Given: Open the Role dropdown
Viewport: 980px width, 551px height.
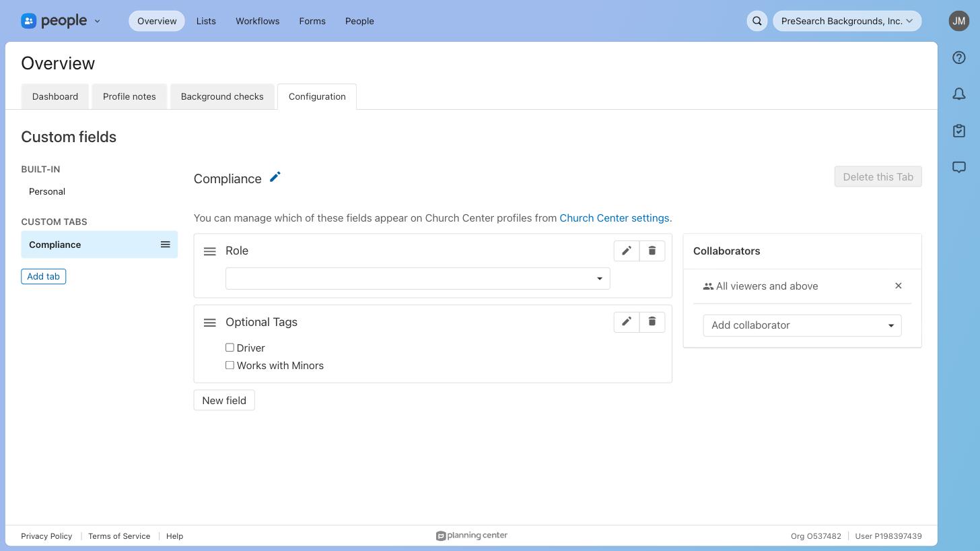Looking at the screenshot, I should point(418,278).
